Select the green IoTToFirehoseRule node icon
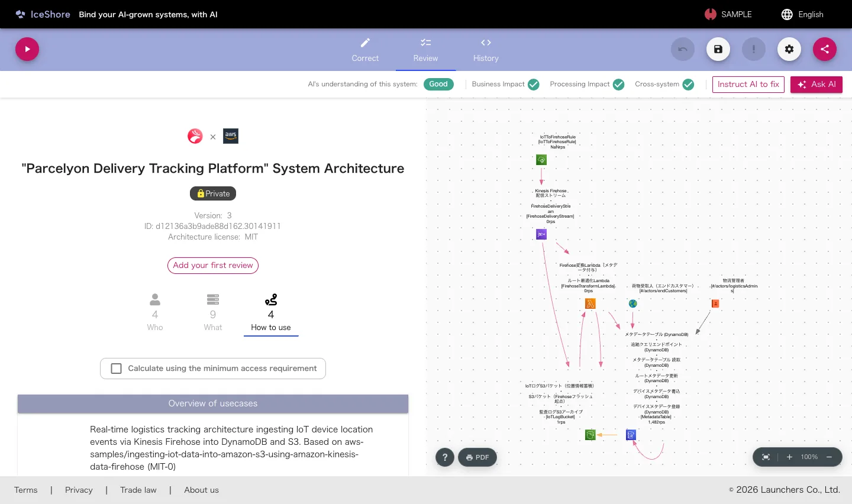This screenshot has width=852, height=504. pyautogui.click(x=541, y=160)
